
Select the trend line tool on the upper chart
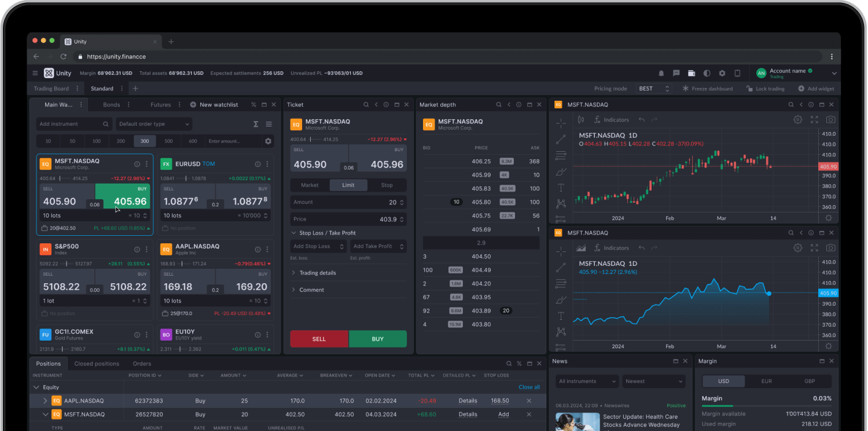[x=561, y=140]
